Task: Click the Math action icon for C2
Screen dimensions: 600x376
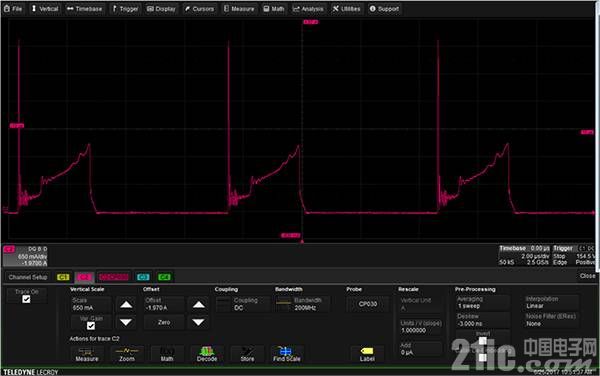Action: pos(167,354)
